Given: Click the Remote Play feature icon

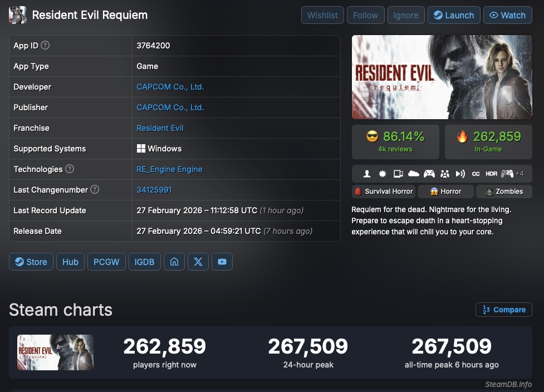Looking at the screenshot, I should click(x=460, y=173).
